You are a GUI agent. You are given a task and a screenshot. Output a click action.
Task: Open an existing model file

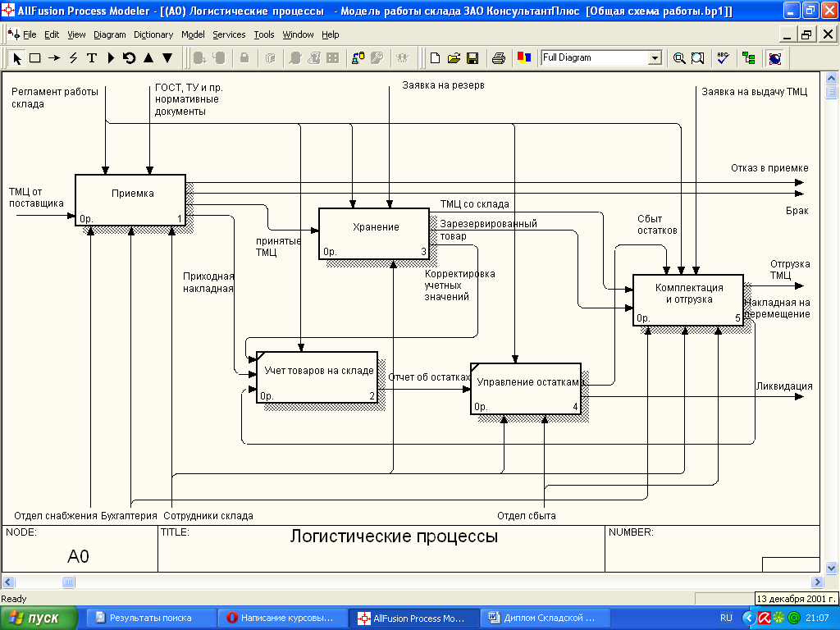454,58
